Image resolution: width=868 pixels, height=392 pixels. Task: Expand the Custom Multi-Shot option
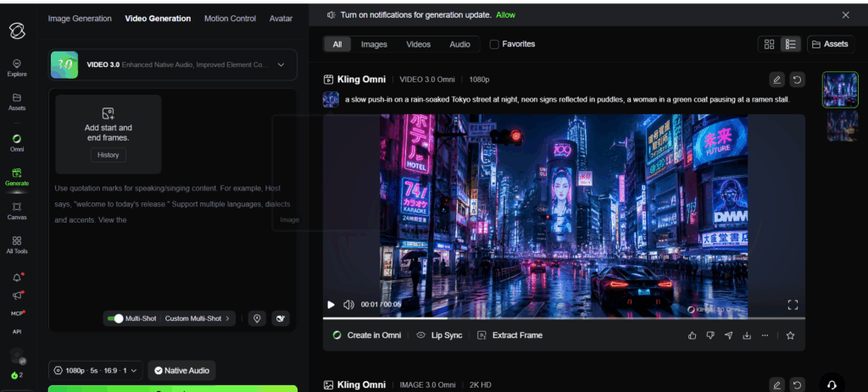(198, 318)
